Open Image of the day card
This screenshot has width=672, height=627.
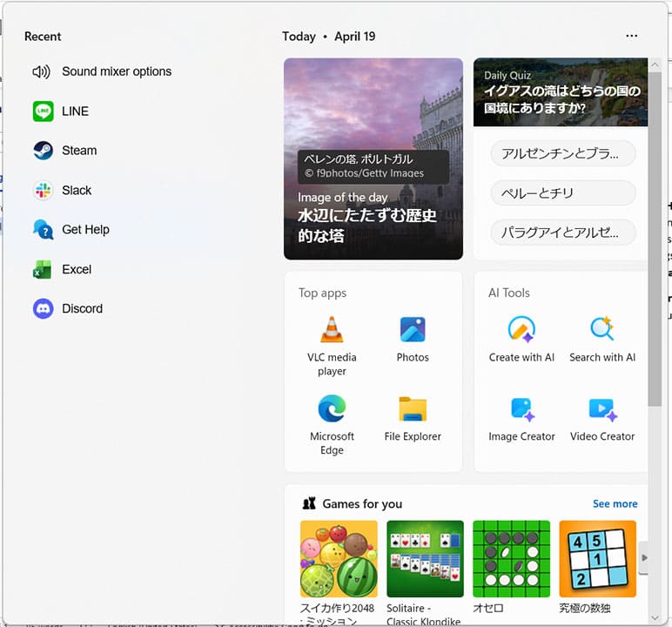click(x=373, y=158)
